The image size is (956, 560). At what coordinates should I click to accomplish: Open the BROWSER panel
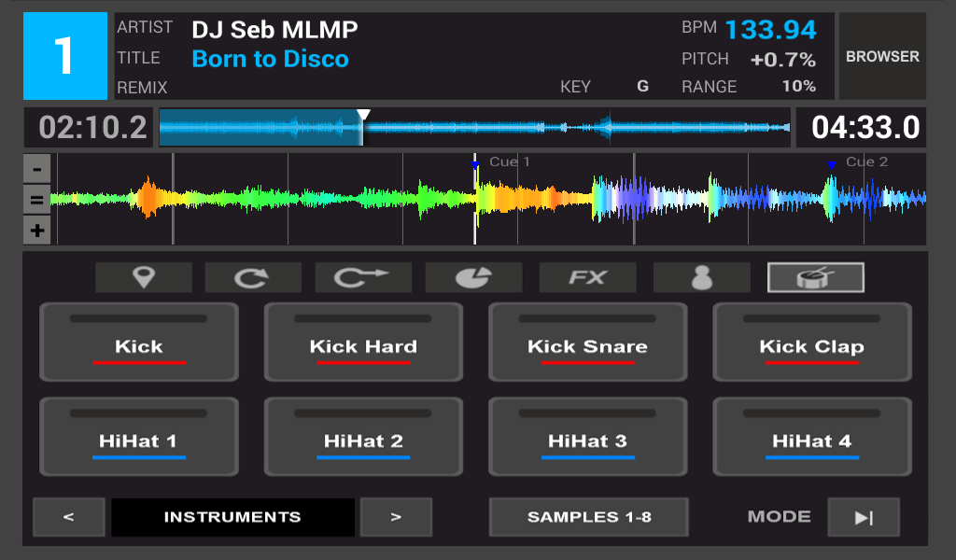click(882, 57)
